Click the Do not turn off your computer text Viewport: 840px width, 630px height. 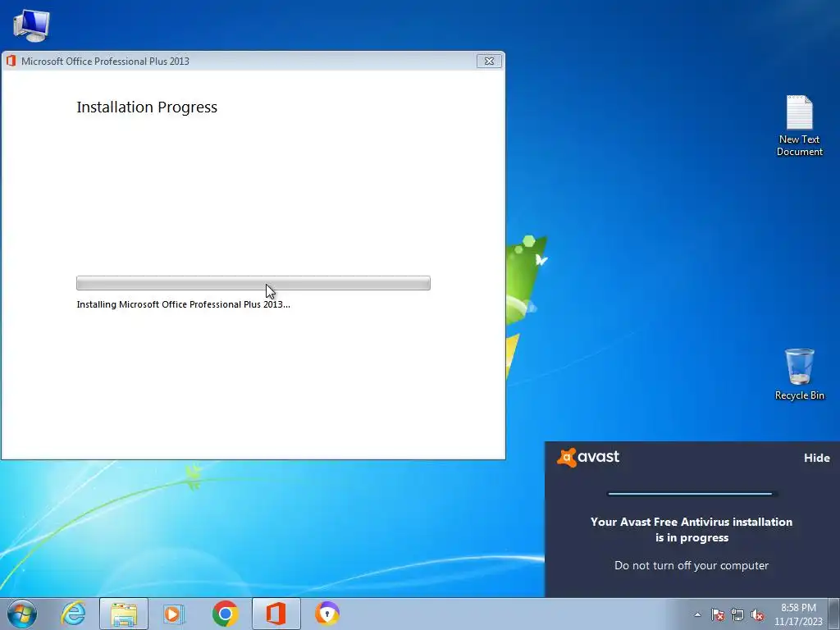click(x=691, y=565)
